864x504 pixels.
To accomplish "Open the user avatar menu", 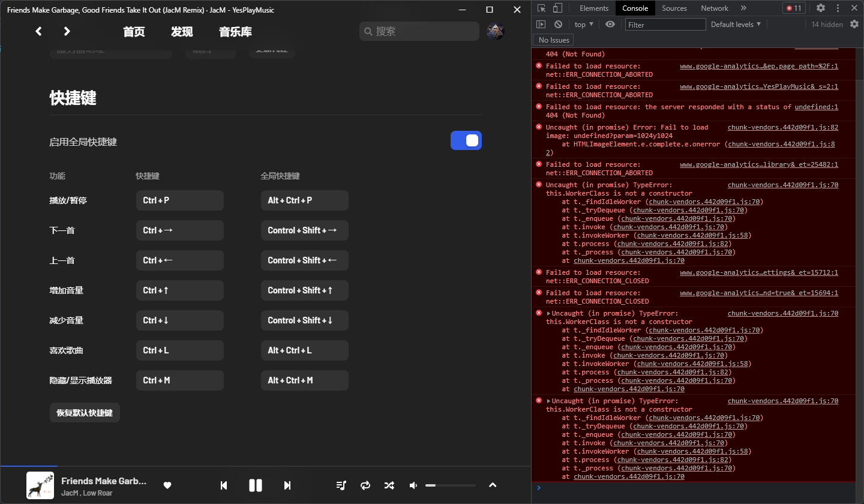I will click(496, 31).
